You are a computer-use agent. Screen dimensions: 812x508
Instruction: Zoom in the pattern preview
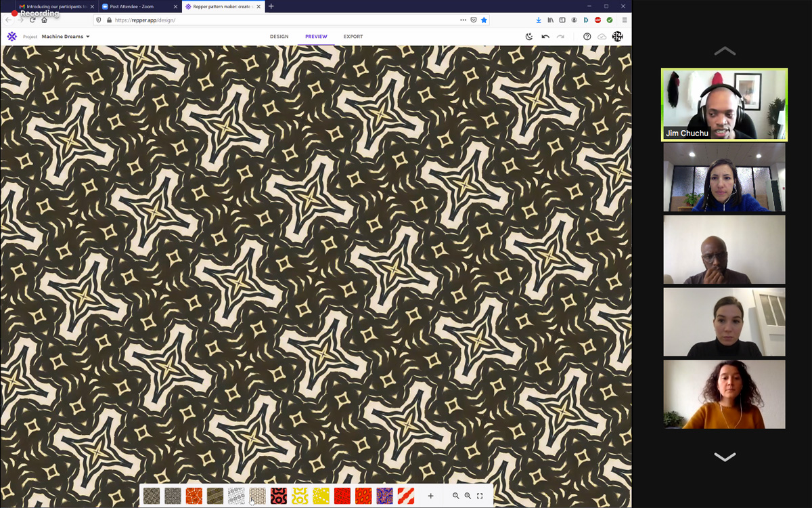click(x=468, y=496)
